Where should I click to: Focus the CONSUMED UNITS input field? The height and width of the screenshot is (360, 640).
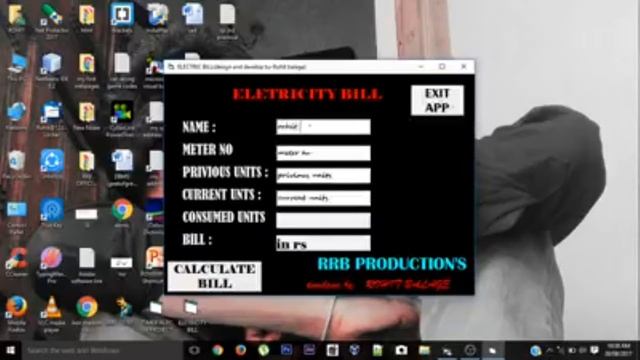(323, 220)
